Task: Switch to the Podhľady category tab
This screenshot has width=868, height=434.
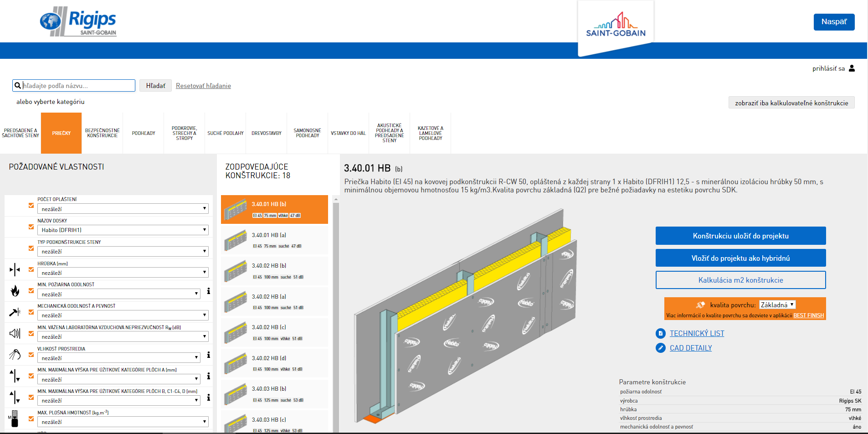Action: click(144, 133)
